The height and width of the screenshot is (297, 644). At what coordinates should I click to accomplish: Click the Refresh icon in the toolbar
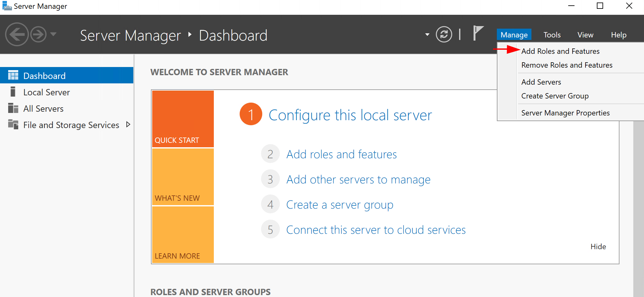coord(444,34)
